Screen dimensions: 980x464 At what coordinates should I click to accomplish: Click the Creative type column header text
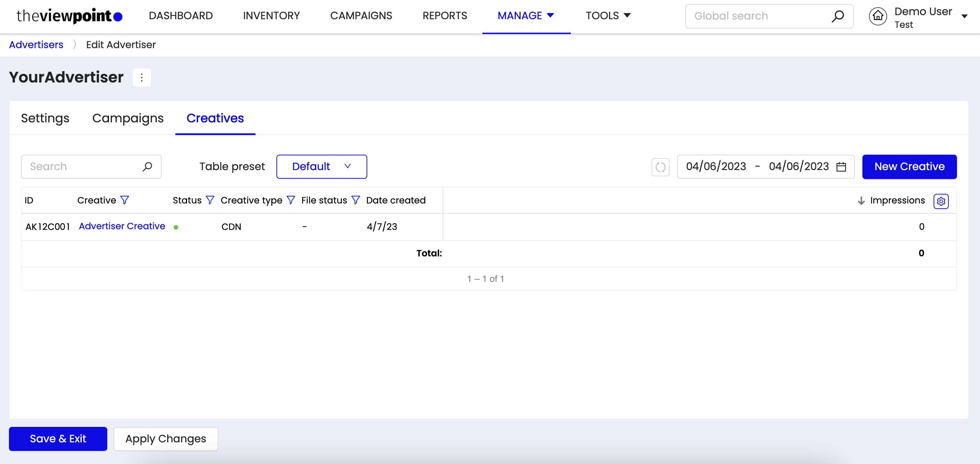pyautogui.click(x=251, y=200)
